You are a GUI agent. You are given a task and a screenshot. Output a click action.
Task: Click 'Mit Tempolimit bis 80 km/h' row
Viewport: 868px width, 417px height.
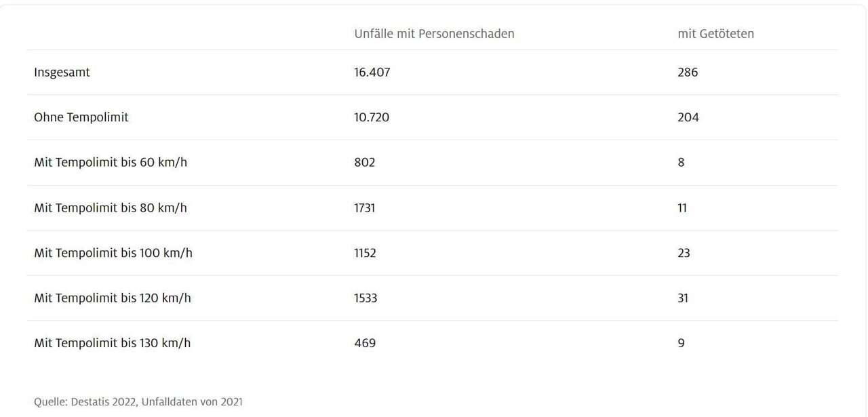432,207
